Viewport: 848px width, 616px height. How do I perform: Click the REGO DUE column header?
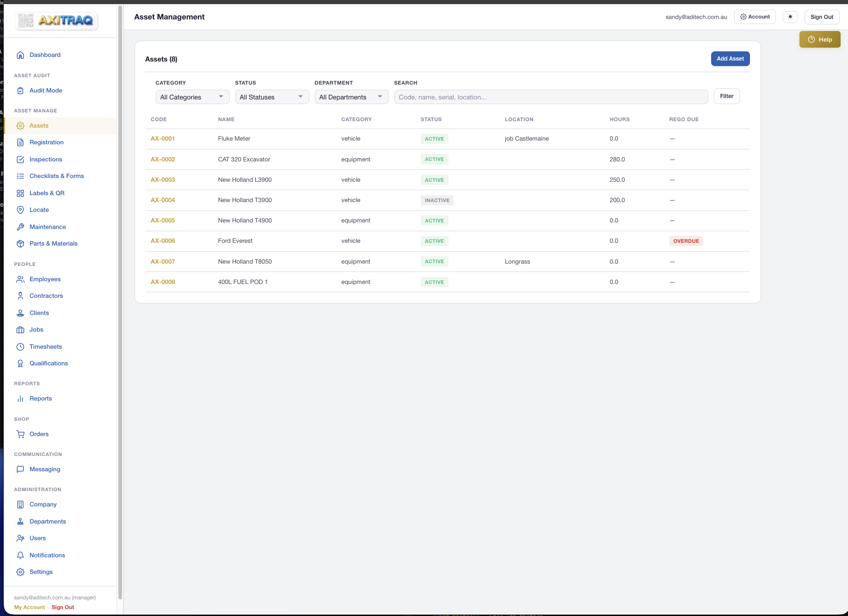(684, 119)
